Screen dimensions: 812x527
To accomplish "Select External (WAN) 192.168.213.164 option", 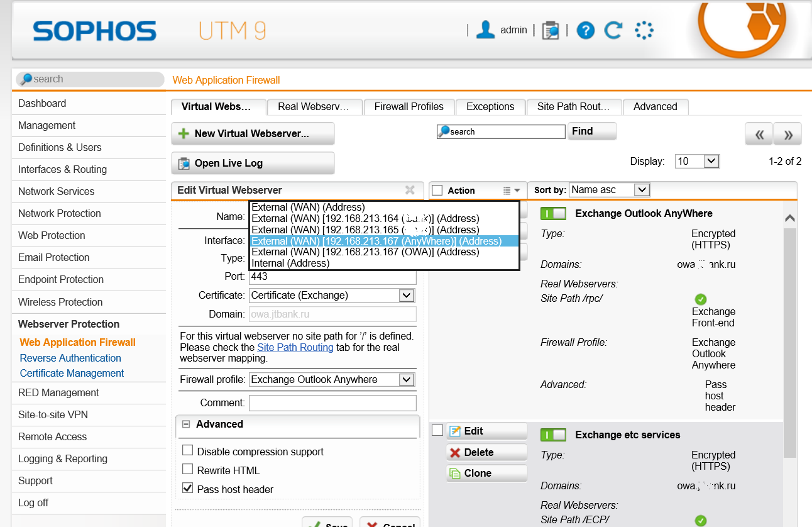I will (x=385, y=218).
